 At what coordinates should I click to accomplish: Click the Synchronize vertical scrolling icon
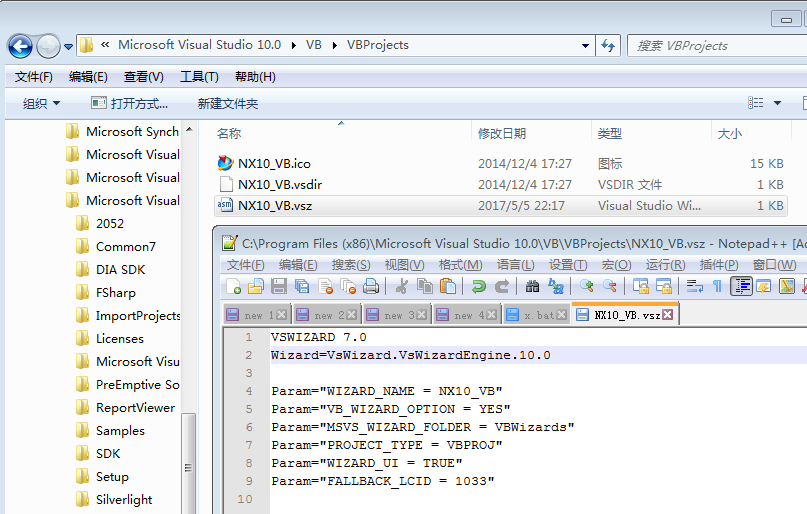(x=641, y=286)
